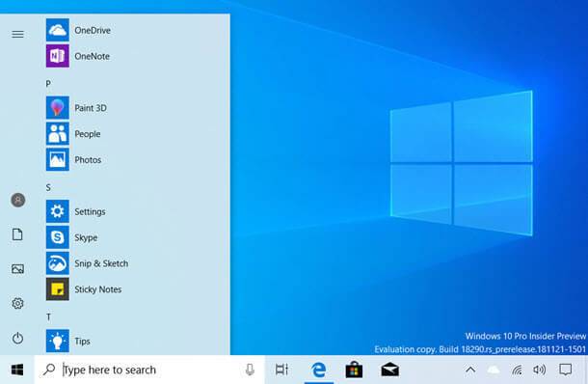The height and width of the screenshot is (384, 588).
Task: Click the Paint 3D text label
Action: point(91,108)
